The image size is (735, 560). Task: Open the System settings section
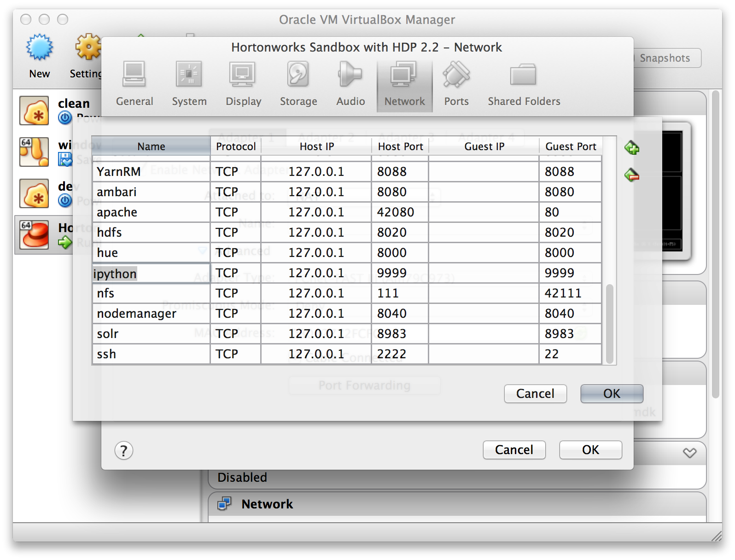coord(189,84)
